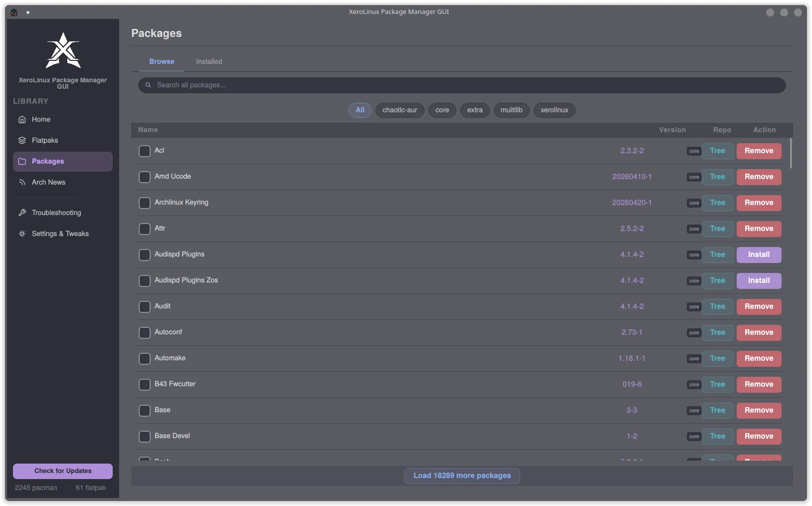Viewport: 812px width, 506px height.
Task: Filter packages by xerolinux repo
Action: coord(554,110)
